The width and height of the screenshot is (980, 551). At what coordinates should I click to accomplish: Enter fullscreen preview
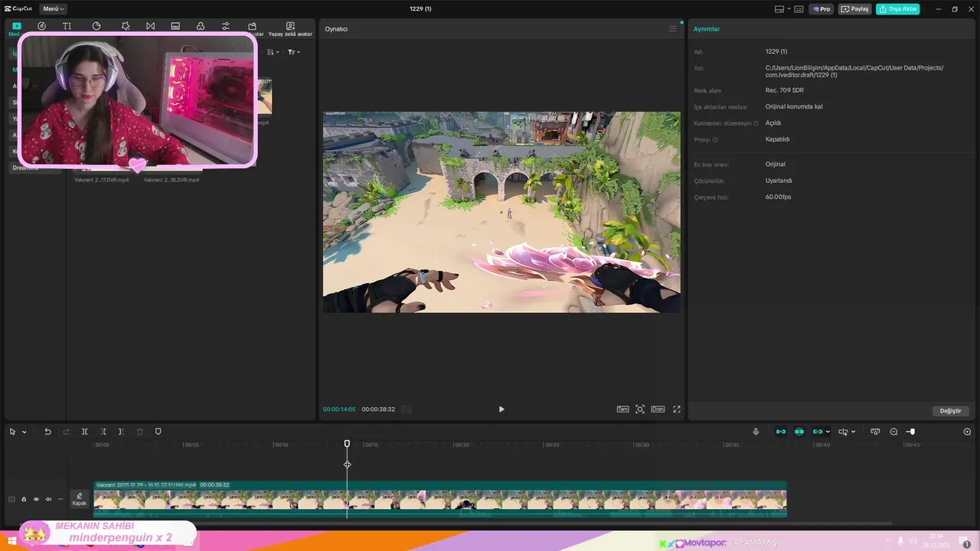click(677, 409)
